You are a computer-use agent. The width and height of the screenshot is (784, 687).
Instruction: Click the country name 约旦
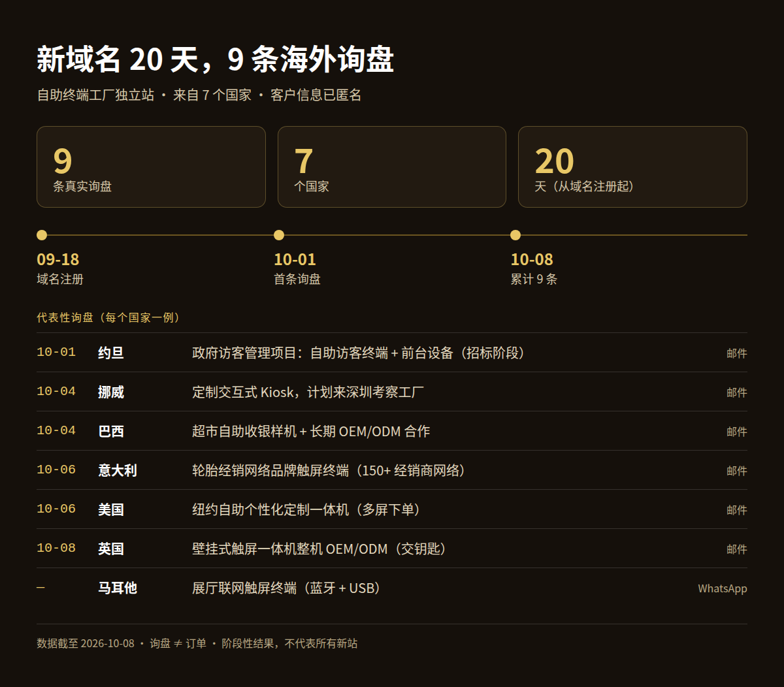pos(111,353)
